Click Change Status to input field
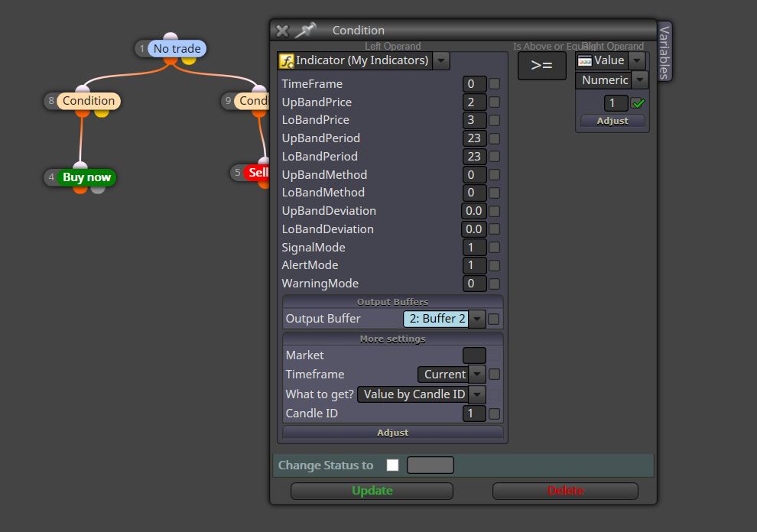Viewport: 757px width, 532px height. [430, 465]
